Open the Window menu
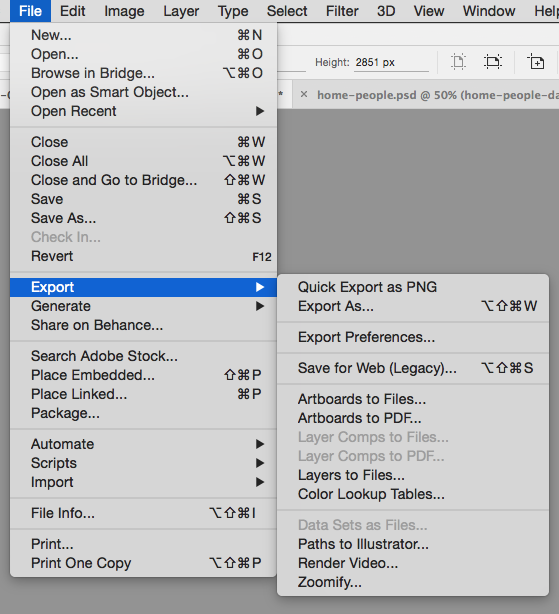The width and height of the screenshot is (559, 614). 489,11
